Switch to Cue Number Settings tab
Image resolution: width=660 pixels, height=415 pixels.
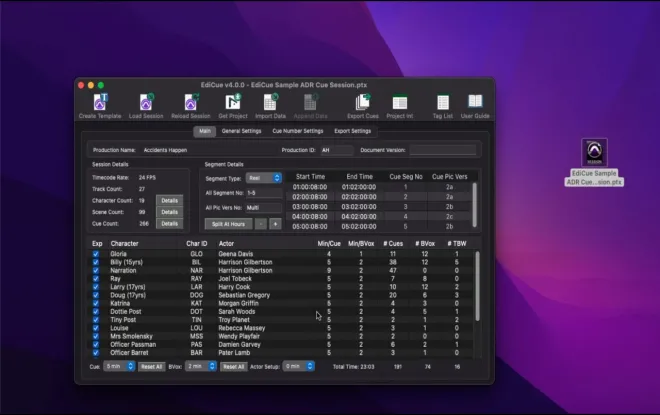(x=298, y=131)
